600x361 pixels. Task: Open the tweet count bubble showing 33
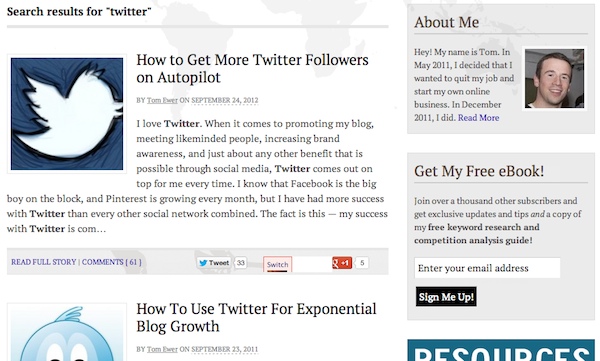[240, 263]
